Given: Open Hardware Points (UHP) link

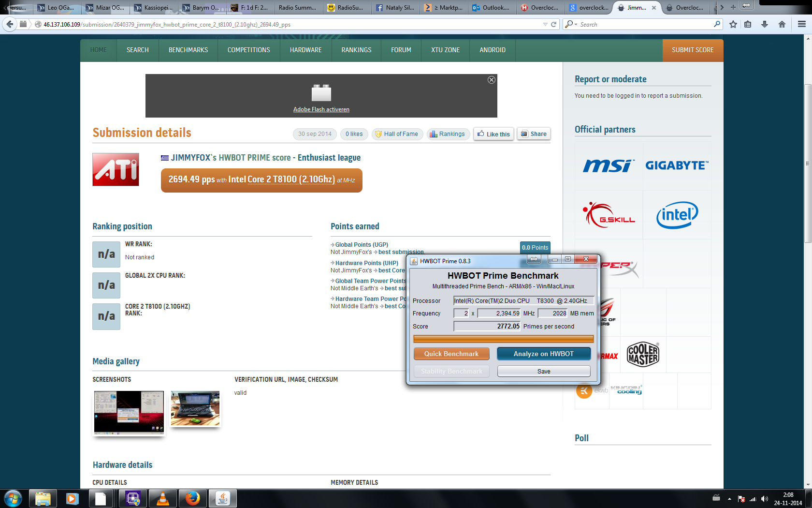Looking at the screenshot, I should pos(366,263).
